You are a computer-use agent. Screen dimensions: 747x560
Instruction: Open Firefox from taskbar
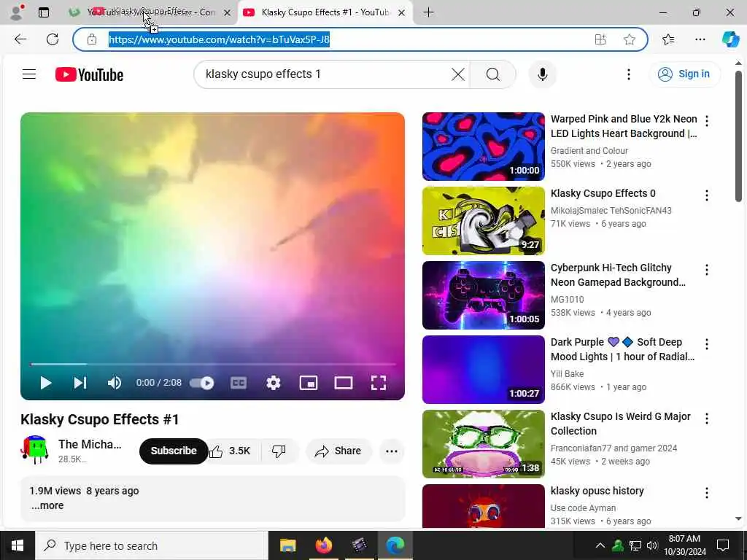tap(323, 545)
